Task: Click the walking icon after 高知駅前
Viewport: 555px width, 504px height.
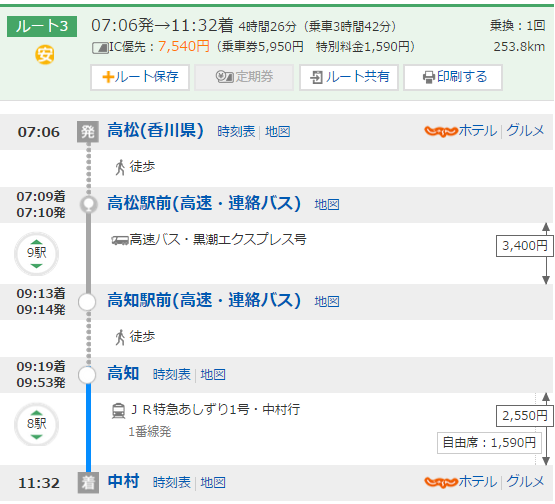Action: coord(120,337)
